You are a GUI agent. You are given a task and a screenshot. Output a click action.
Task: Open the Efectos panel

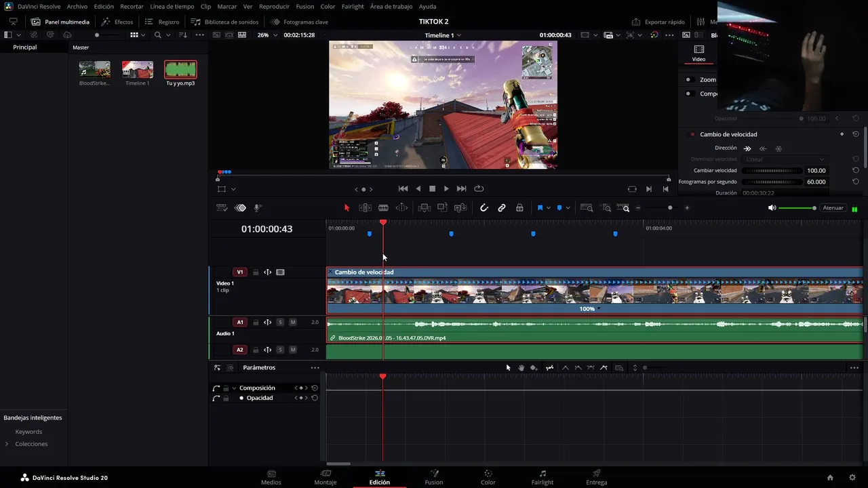tap(117, 22)
